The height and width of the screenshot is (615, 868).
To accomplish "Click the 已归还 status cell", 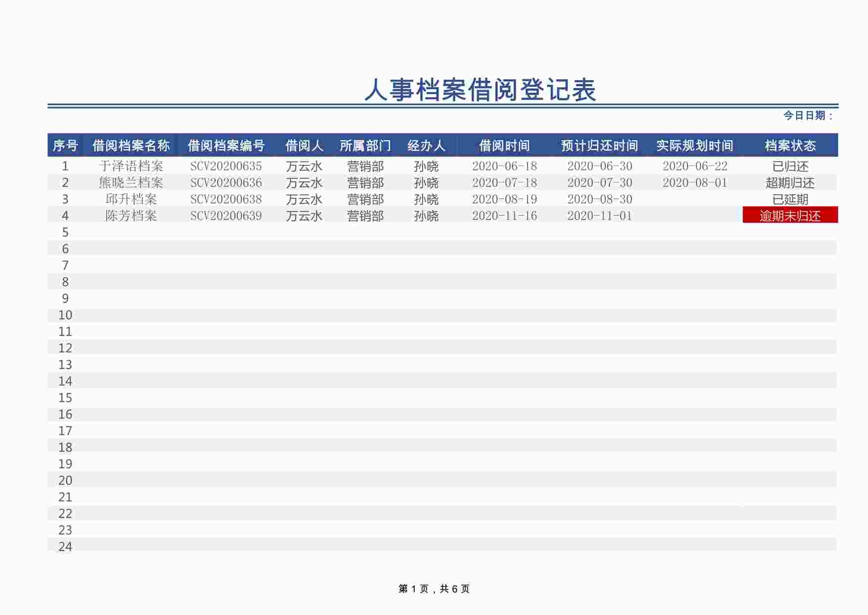I will (x=790, y=166).
